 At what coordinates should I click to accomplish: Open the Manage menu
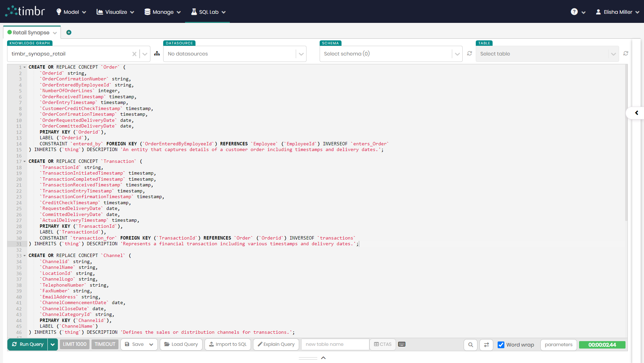click(x=163, y=12)
